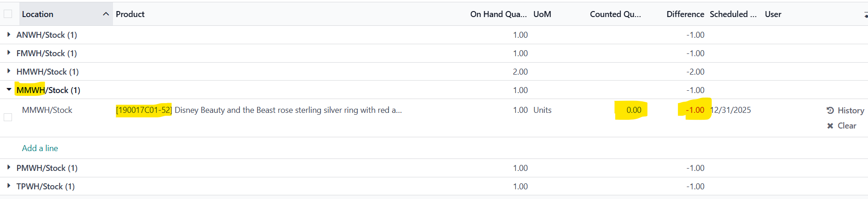This screenshot has height=199, width=868.
Task: Click the History button text
Action: 850,111
